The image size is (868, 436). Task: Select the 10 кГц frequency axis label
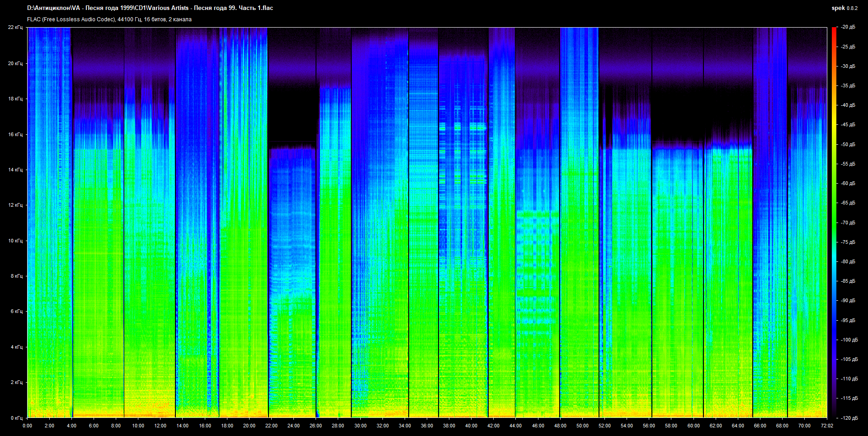pos(15,241)
